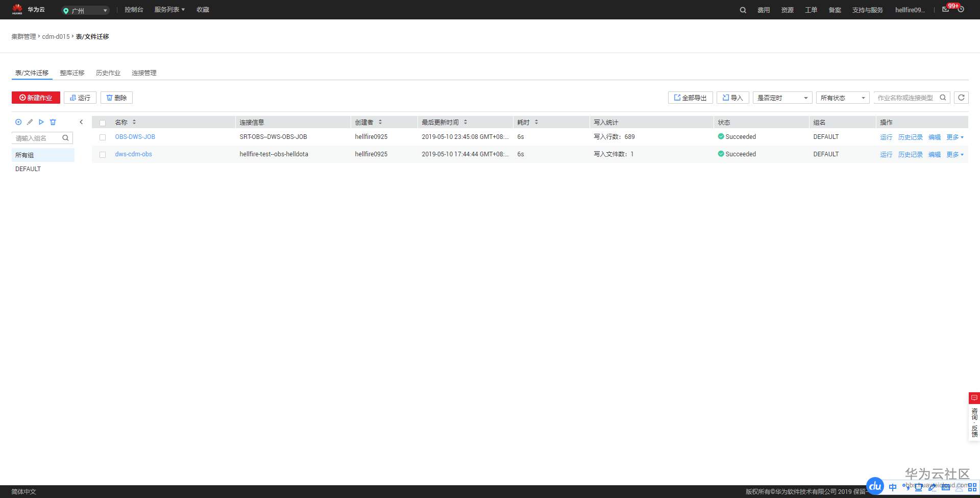Viewport: 980px width, 498px height.
Task: Click the delete group trash icon
Action: pos(53,122)
